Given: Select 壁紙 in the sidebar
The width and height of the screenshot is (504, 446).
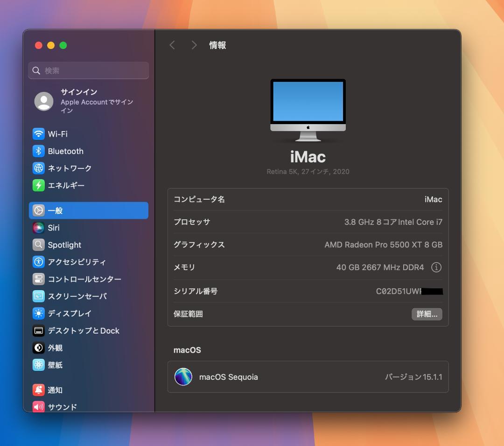Looking at the screenshot, I should pos(88,365).
